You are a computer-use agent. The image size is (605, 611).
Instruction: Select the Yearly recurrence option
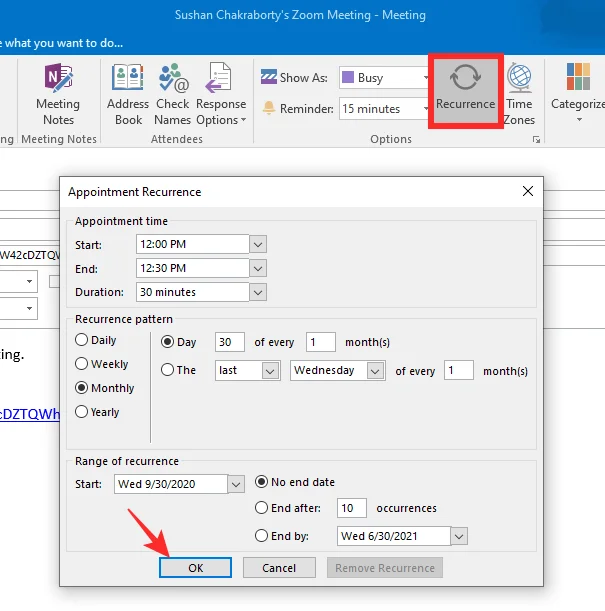[x=82, y=412]
